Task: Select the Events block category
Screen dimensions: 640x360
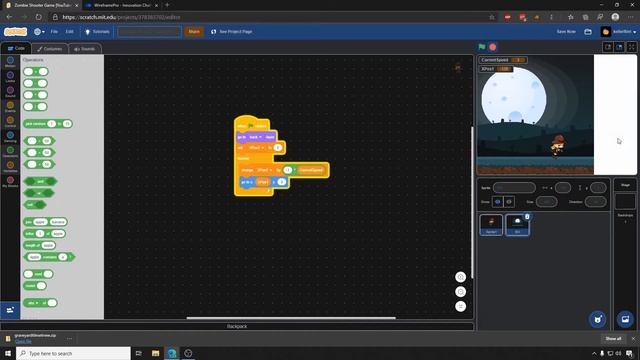Action: click(10, 107)
